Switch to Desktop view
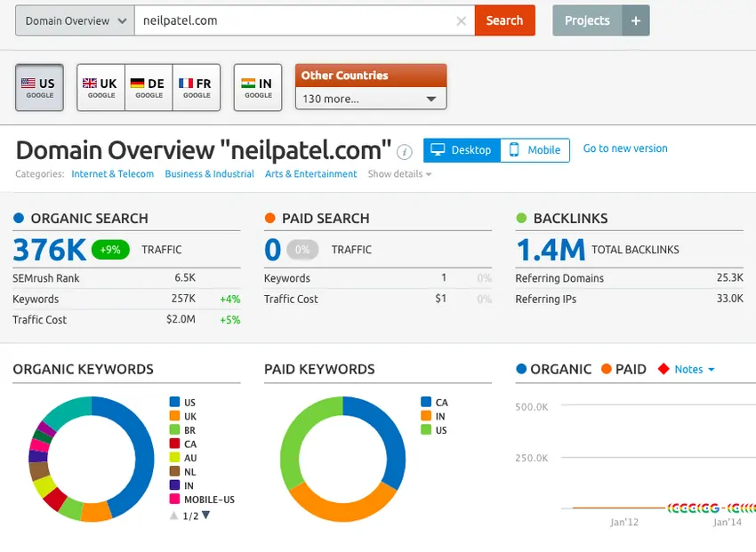 pyautogui.click(x=462, y=150)
